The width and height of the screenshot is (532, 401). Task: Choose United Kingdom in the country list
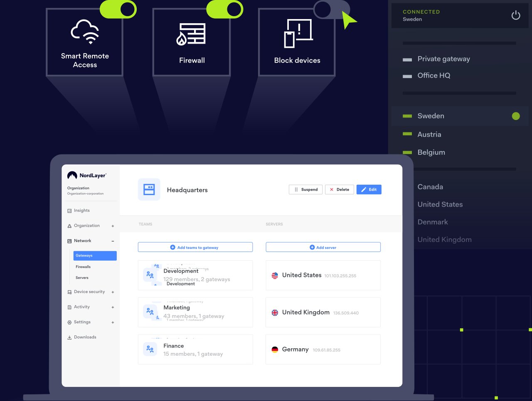pyautogui.click(x=445, y=240)
